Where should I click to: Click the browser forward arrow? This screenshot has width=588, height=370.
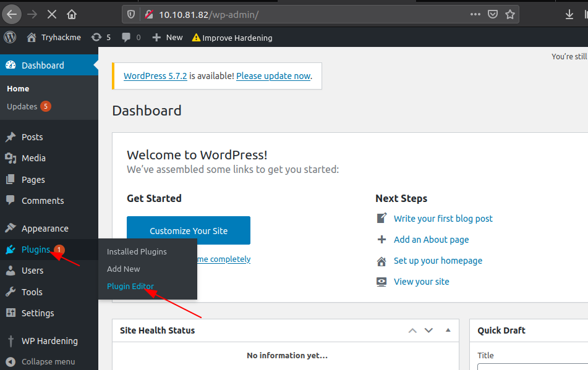coord(32,15)
